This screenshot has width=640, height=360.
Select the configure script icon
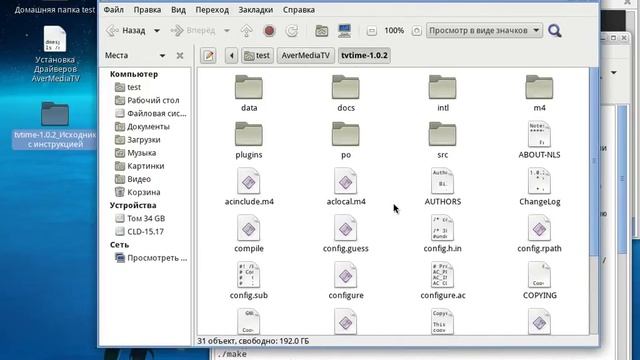click(x=346, y=275)
